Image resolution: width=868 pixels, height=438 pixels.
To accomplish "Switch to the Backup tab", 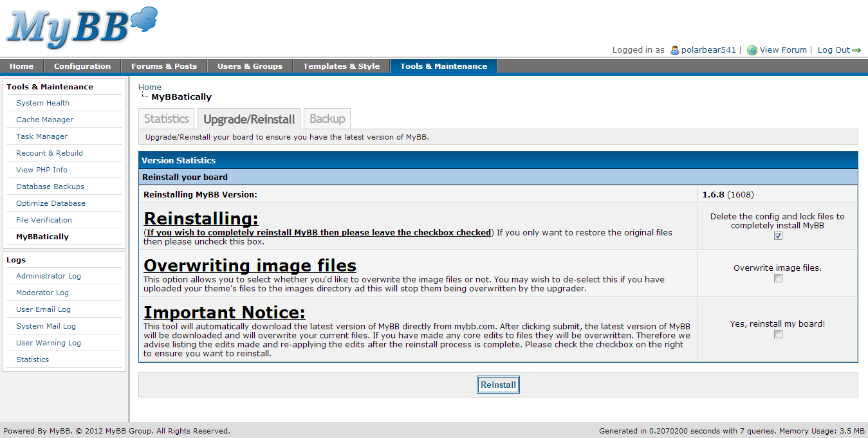I will coord(327,119).
